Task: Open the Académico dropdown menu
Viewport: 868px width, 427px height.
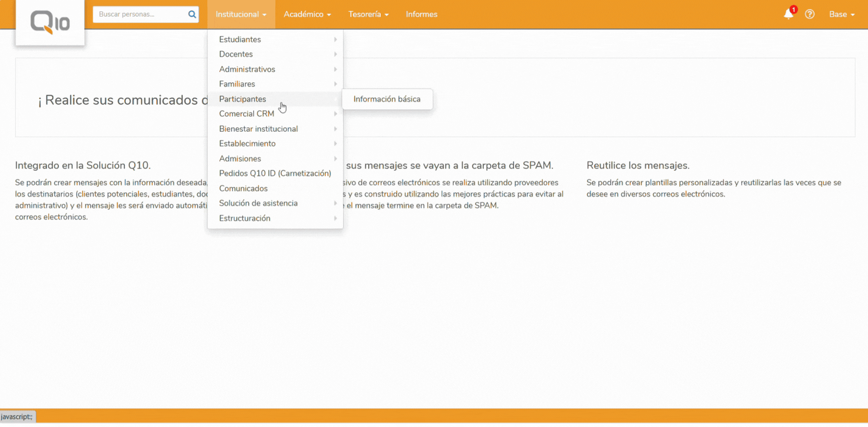Action: click(307, 14)
